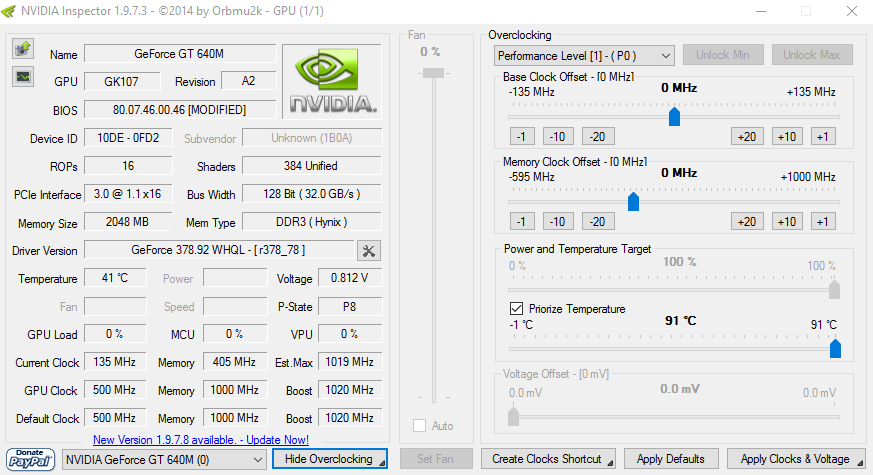873x475 pixels.
Task: Enable the Auto fan checkbox
Action: 419,425
